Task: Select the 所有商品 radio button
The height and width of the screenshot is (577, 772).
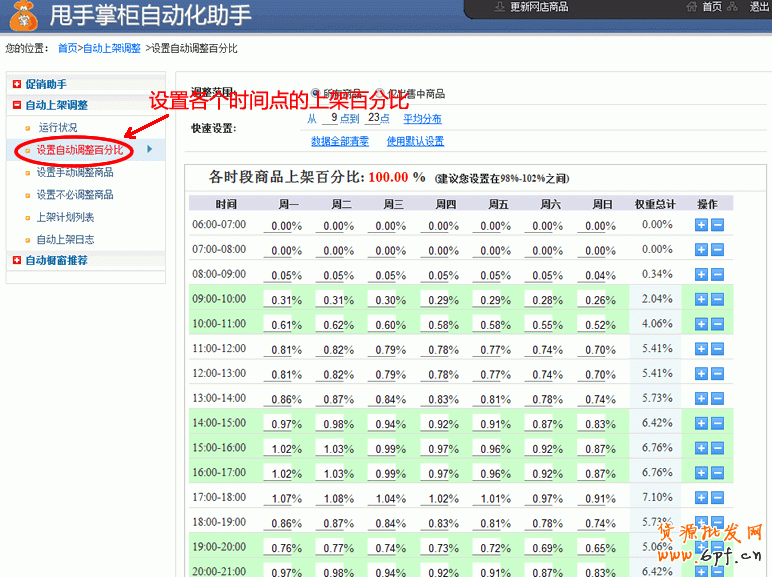Action: click(x=317, y=93)
